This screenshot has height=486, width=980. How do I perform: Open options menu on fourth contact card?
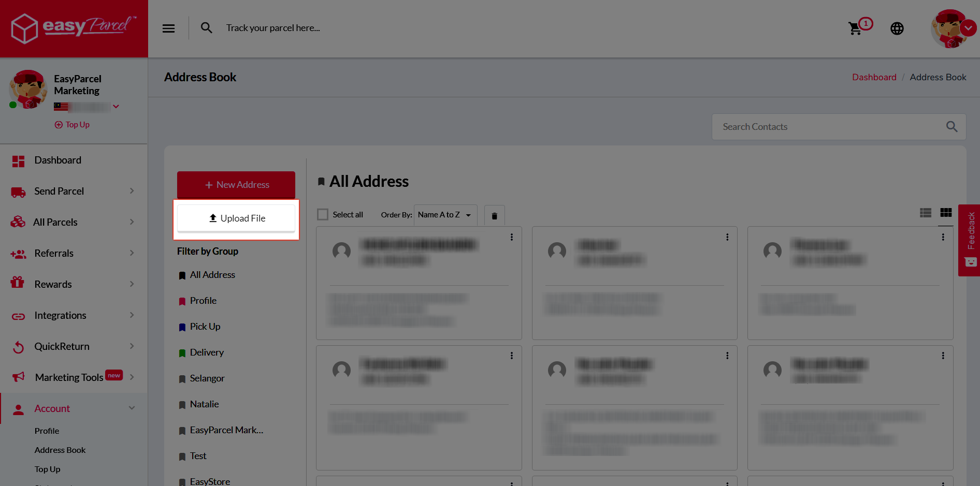coord(512,356)
